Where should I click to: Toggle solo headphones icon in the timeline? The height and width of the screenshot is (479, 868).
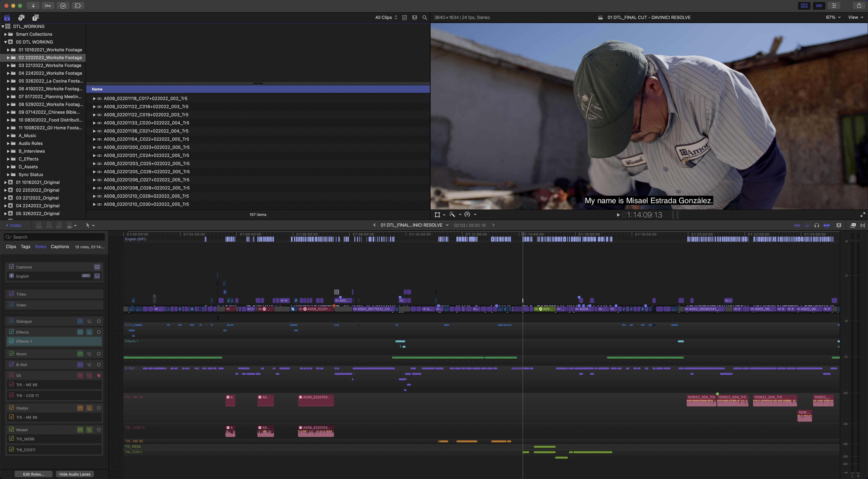click(816, 225)
